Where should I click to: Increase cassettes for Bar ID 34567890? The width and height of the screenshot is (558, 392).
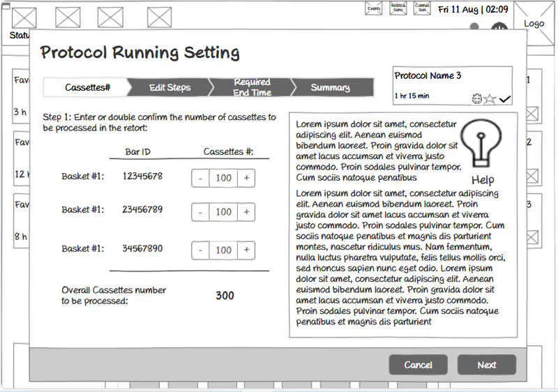click(x=246, y=250)
